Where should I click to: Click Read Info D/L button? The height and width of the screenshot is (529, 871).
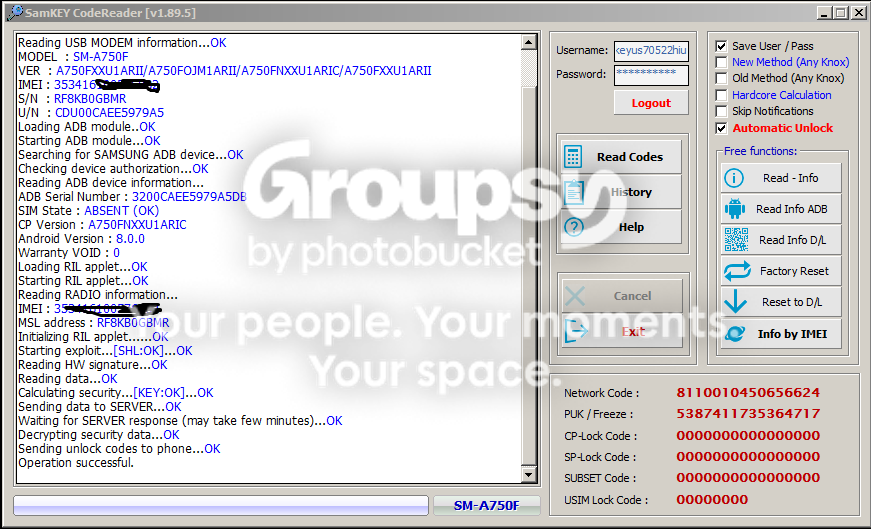[781, 239]
